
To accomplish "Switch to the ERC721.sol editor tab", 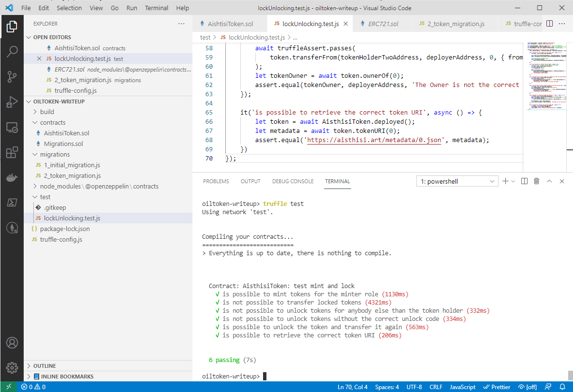I will (382, 24).
